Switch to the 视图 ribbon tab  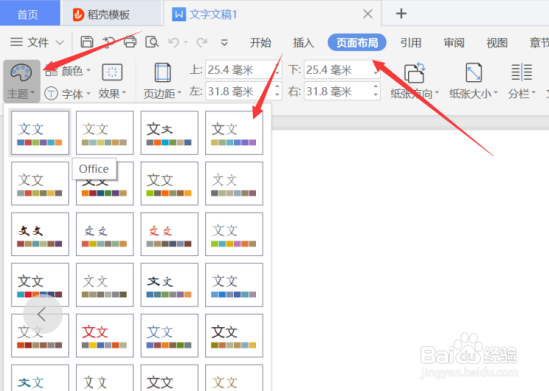497,43
